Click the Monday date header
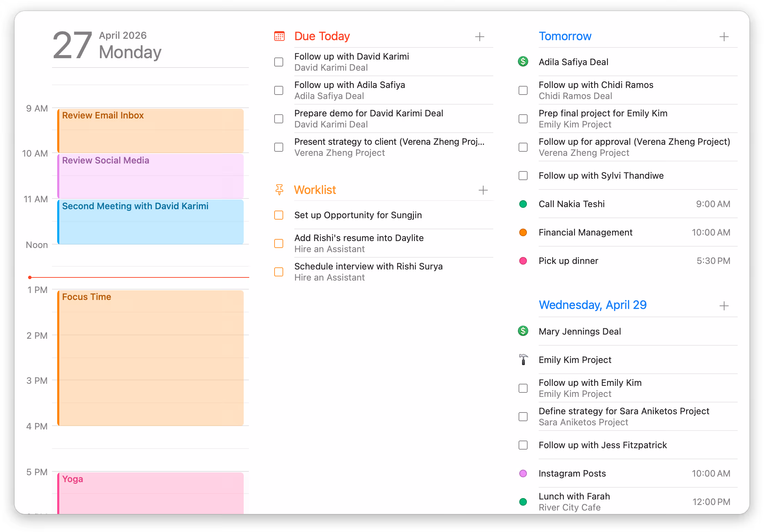 pos(130,52)
